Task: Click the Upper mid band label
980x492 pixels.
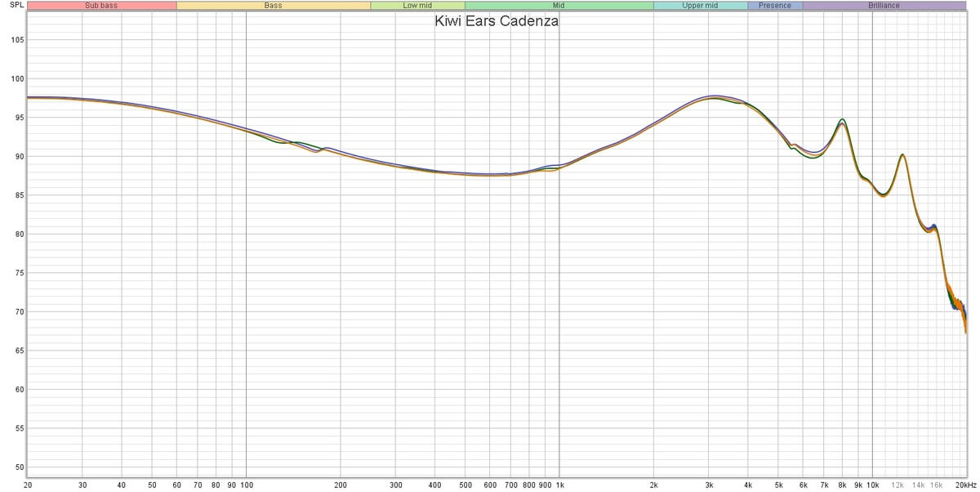Action: tap(702, 6)
